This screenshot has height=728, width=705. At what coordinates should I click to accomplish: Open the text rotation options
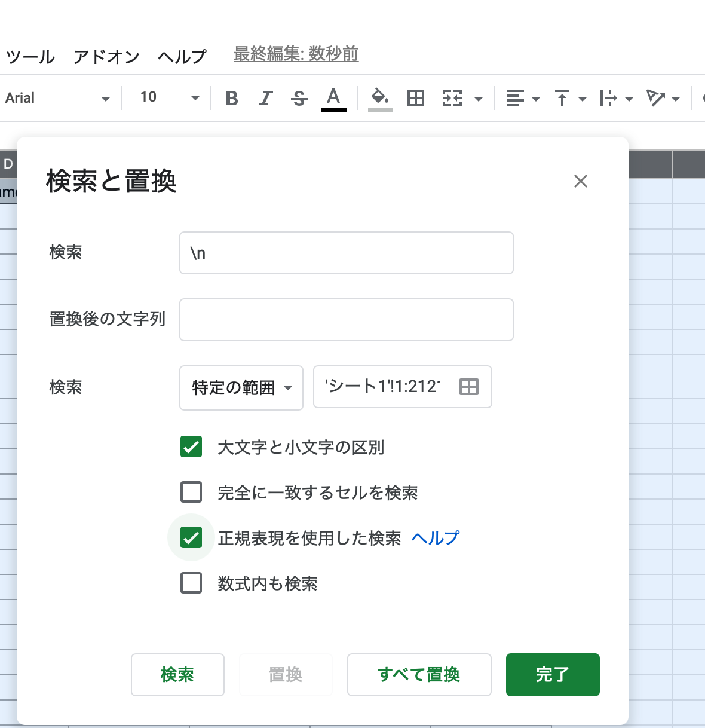(663, 98)
